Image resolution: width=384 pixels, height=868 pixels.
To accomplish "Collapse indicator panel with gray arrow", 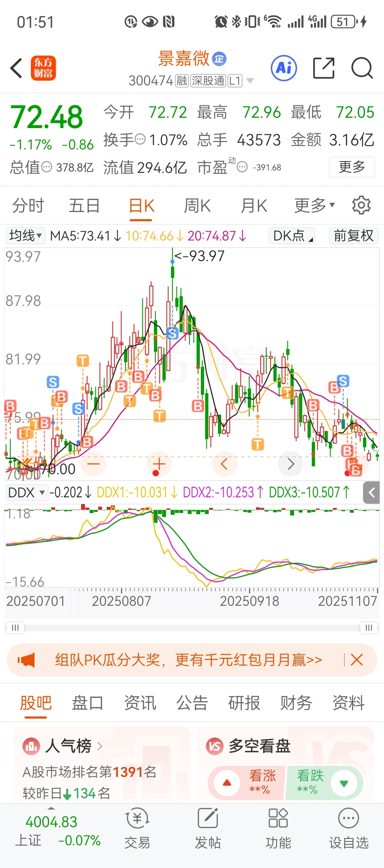I will (x=371, y=493).
